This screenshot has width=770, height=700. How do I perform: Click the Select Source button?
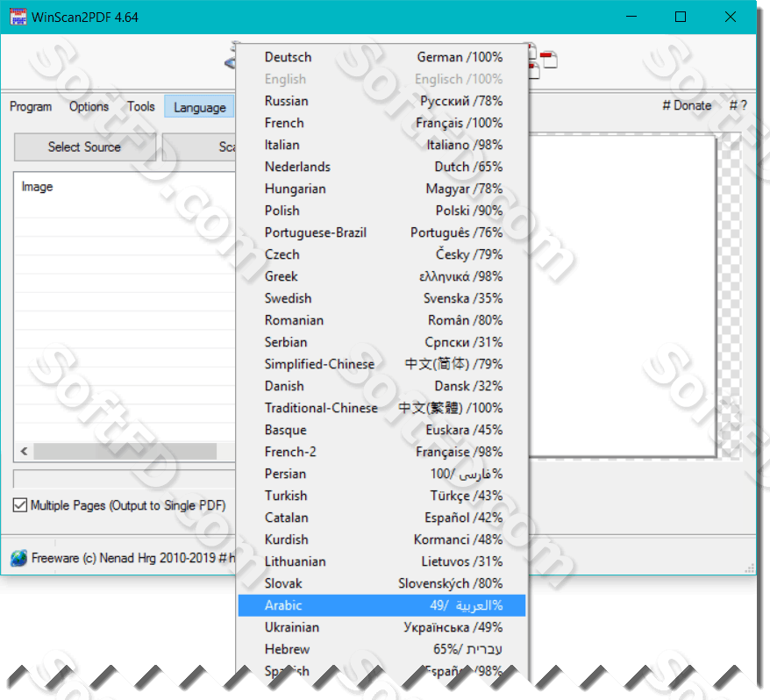click(x=84, y=146)
